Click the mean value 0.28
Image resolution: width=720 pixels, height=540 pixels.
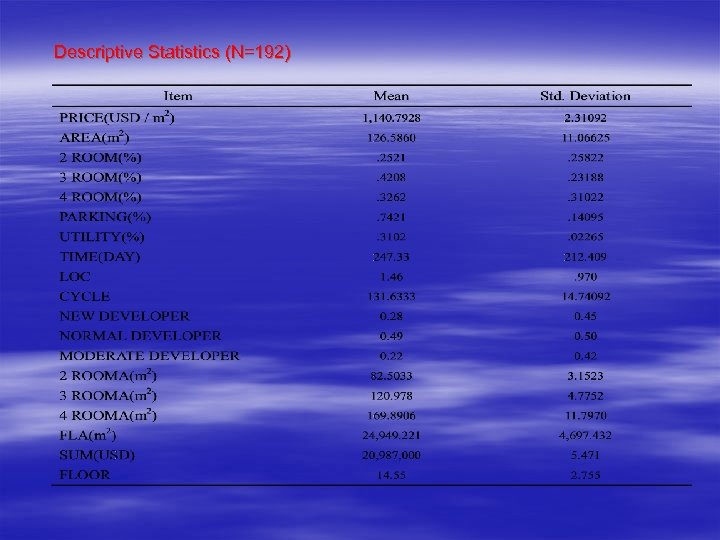click(x=391, y=316)
